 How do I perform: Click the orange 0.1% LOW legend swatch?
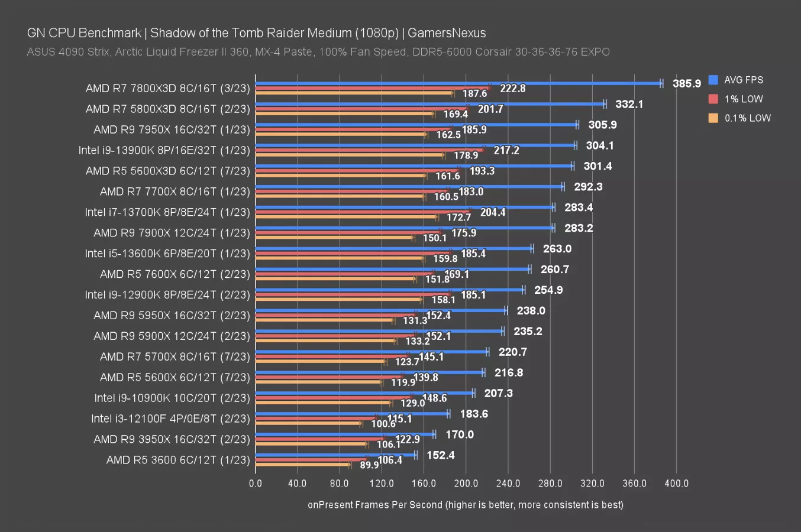click(x=713, y=118)
